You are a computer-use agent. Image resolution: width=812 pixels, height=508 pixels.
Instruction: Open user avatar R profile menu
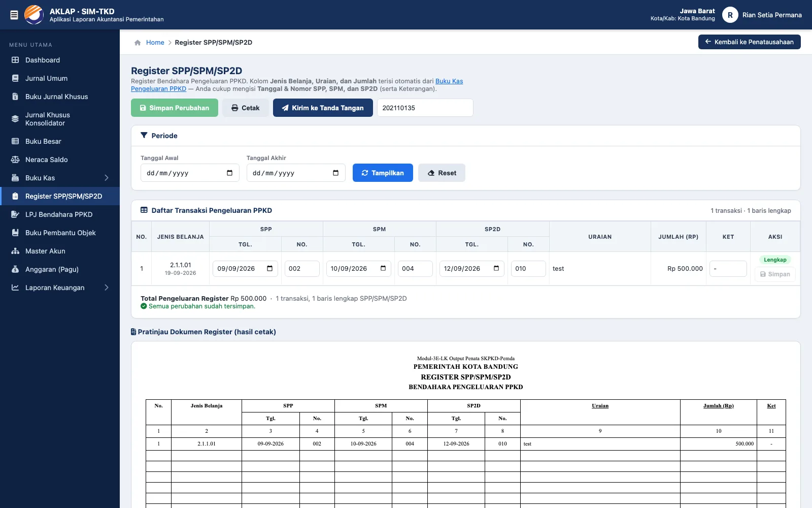730,15
